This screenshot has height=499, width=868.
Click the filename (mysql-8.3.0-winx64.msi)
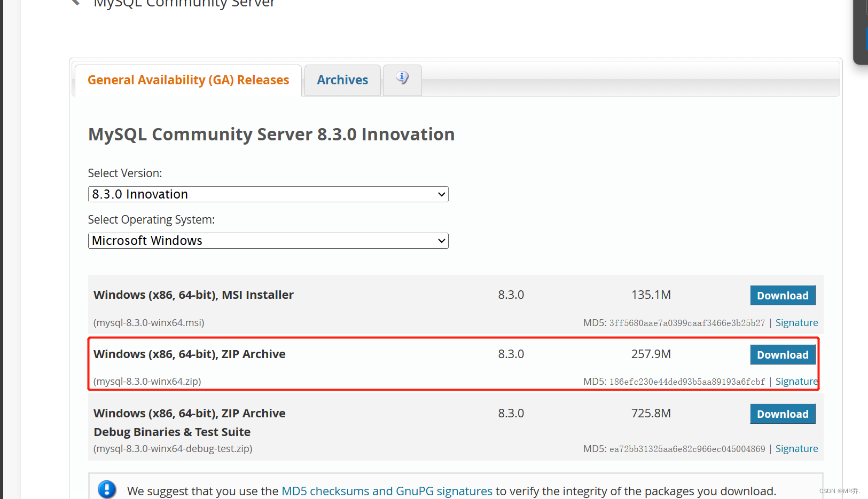pos(149,322)
